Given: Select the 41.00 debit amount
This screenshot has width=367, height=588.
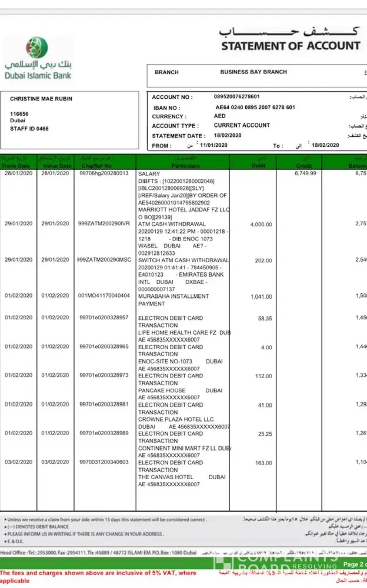Looking at the screenshot, I should 265,405.
